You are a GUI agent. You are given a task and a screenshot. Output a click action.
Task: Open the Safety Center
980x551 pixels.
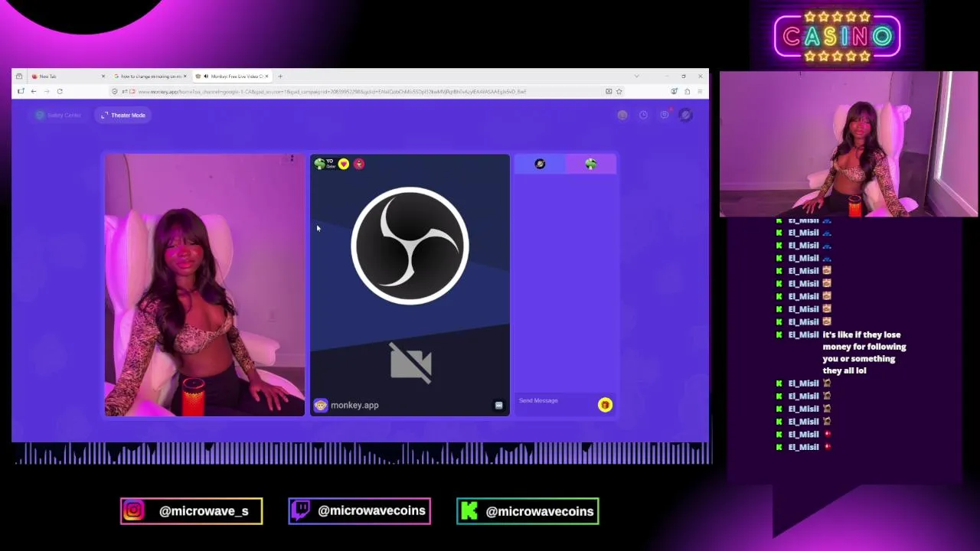click(x=58, y=115)
